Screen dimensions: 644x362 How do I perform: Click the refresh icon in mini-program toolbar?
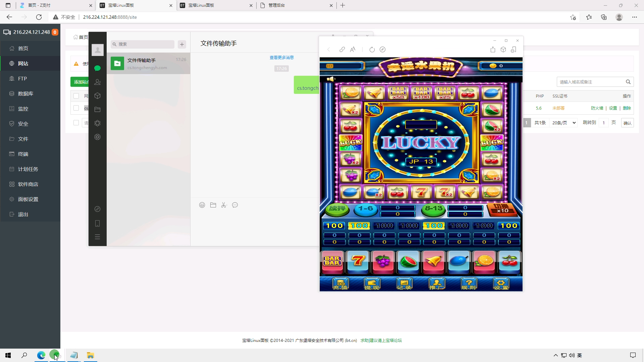pyautogui.click(x=372, y=50)
